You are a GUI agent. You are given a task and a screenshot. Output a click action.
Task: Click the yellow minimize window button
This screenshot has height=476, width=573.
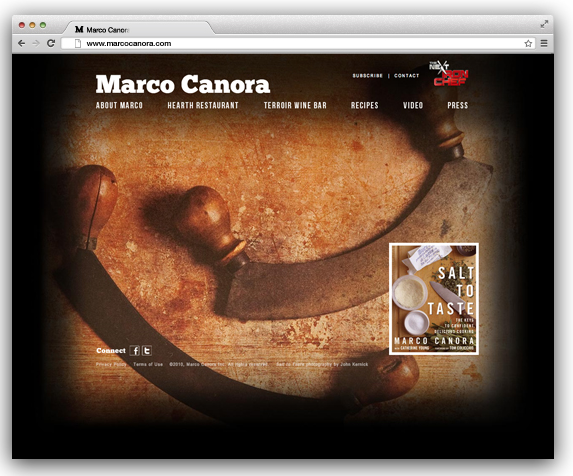click(x=32, y=25)
